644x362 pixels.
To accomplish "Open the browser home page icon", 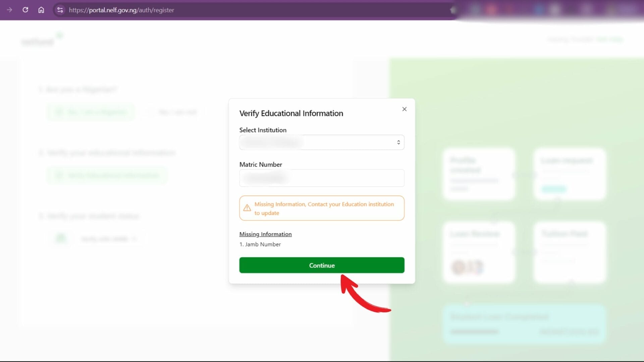I will [41, 10].
